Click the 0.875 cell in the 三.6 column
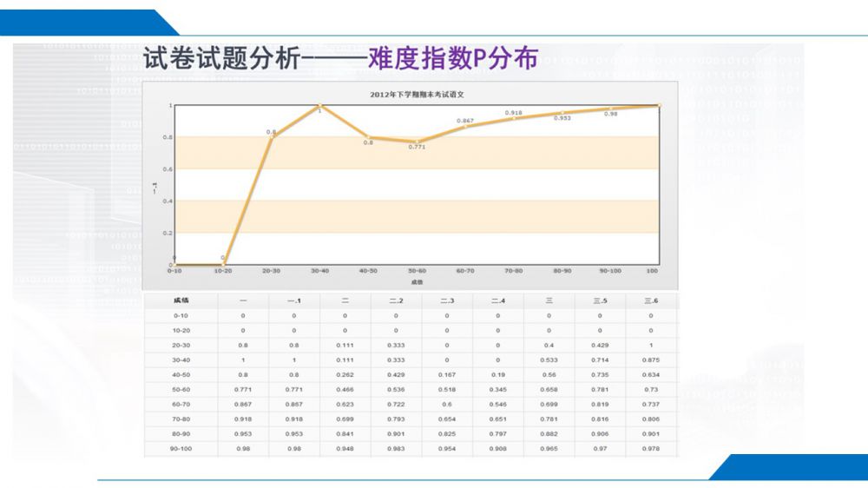 [x=651, y=359]
